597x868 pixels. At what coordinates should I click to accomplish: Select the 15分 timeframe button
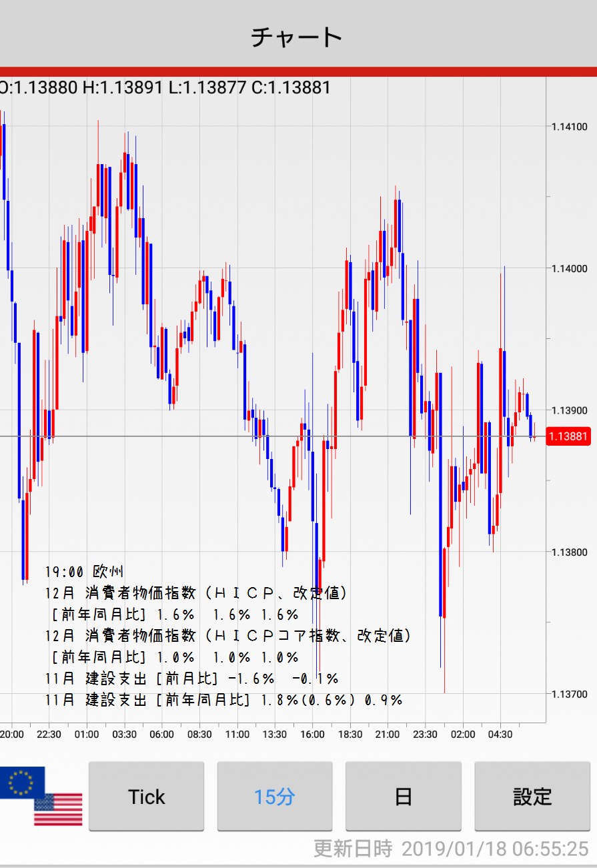point(274,797)
